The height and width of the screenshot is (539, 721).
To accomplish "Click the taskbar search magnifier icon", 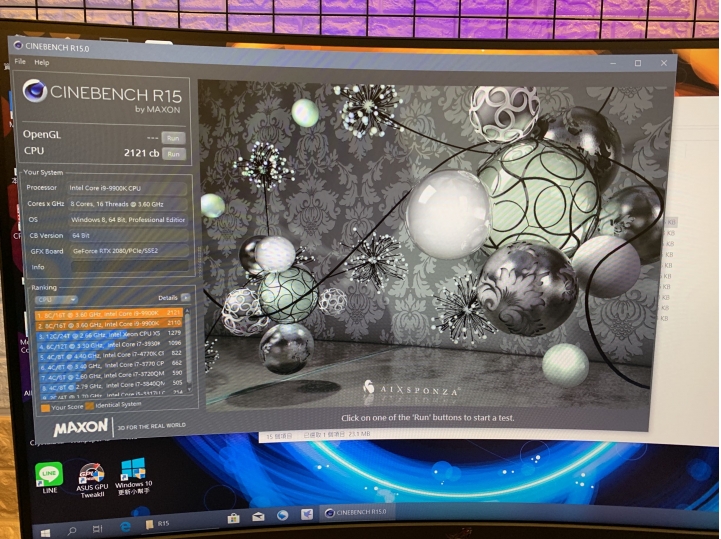I will (x=72, y=530).
